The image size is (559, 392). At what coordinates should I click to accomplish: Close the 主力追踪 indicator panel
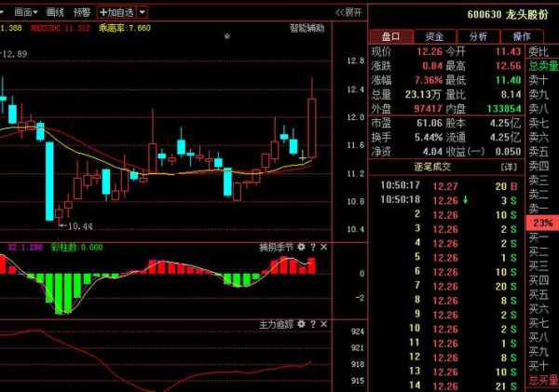click(x=324, y=324)
